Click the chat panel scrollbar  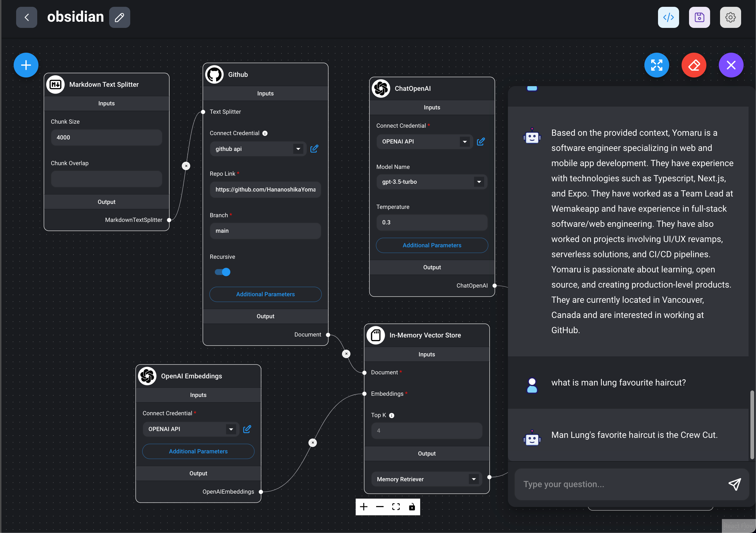[752, 425]
